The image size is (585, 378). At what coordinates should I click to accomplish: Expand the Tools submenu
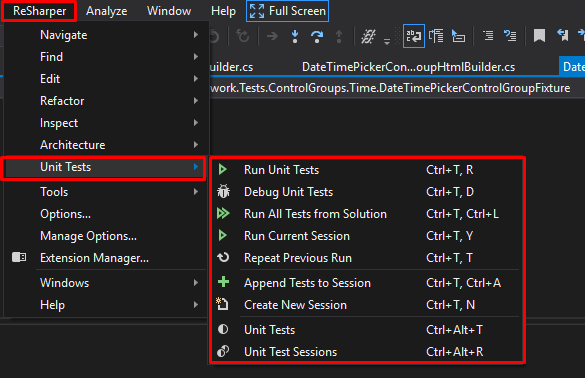pos(106,192)
